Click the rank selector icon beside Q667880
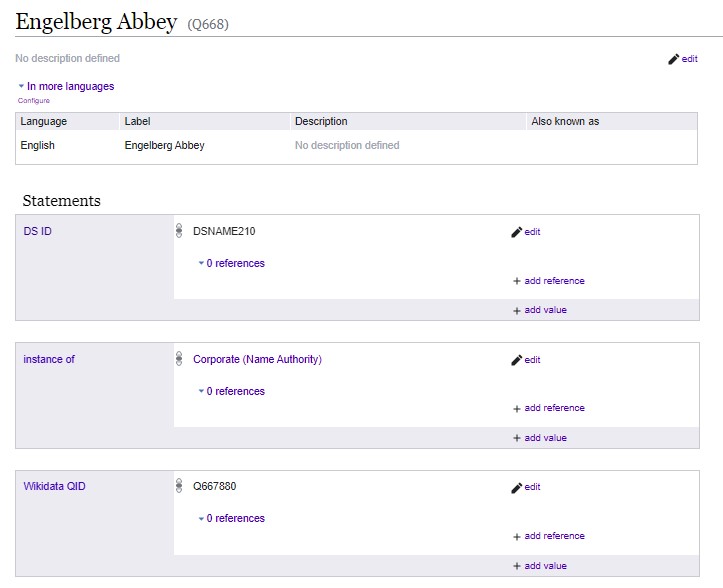The height and width of the screenshot is (588, 723). coord(179,486)
